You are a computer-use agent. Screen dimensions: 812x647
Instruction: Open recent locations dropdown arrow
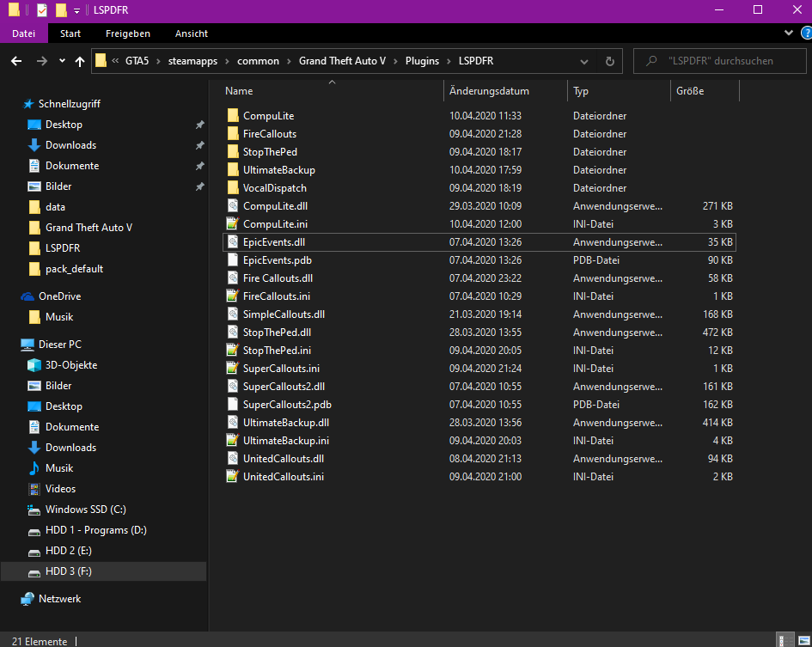tap(62, 61)
